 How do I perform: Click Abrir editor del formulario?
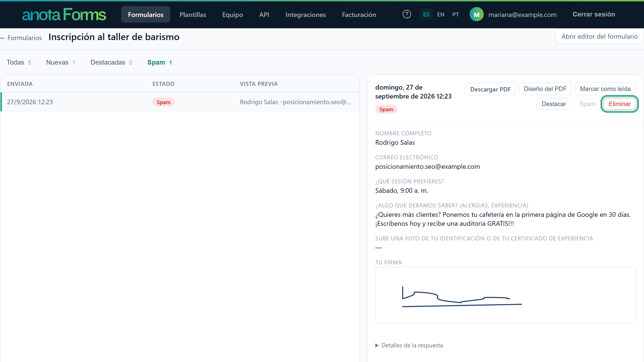pos(599,37)
